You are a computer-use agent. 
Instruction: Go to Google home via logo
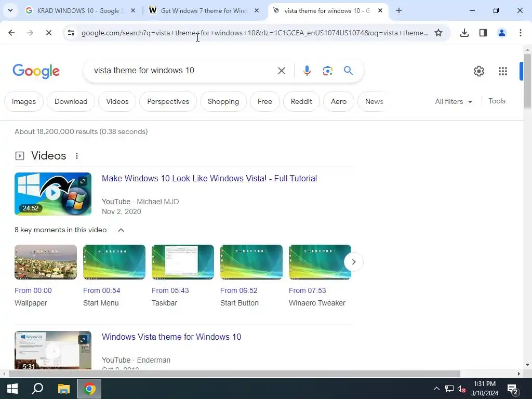pyautogui.click(x=36, y=71)
